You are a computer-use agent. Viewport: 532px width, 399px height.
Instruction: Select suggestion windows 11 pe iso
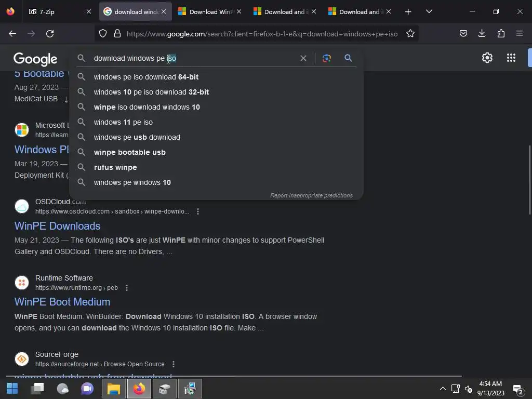pyautogui.click(x=216, y=122)
